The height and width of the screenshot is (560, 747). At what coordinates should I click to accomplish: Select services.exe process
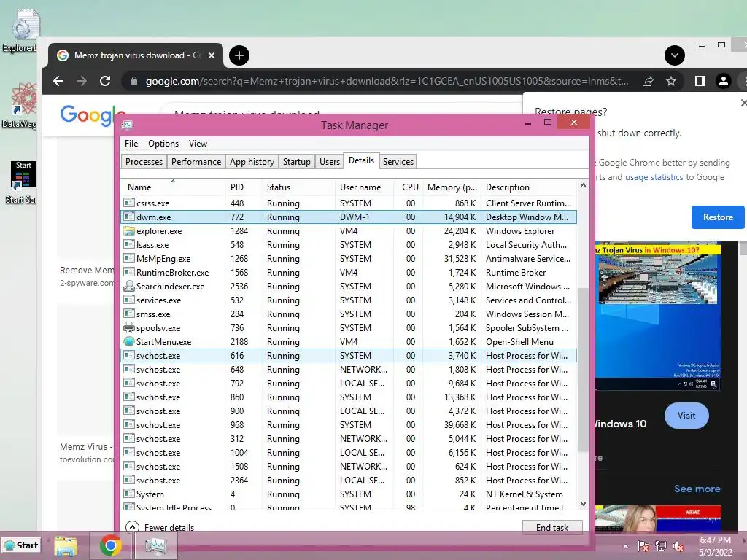click(x=349, y=300)
